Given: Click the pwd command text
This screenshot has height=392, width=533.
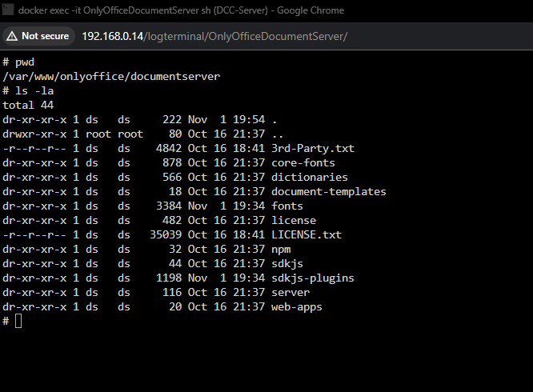Looking at the screenshot, I should [25, 62].
